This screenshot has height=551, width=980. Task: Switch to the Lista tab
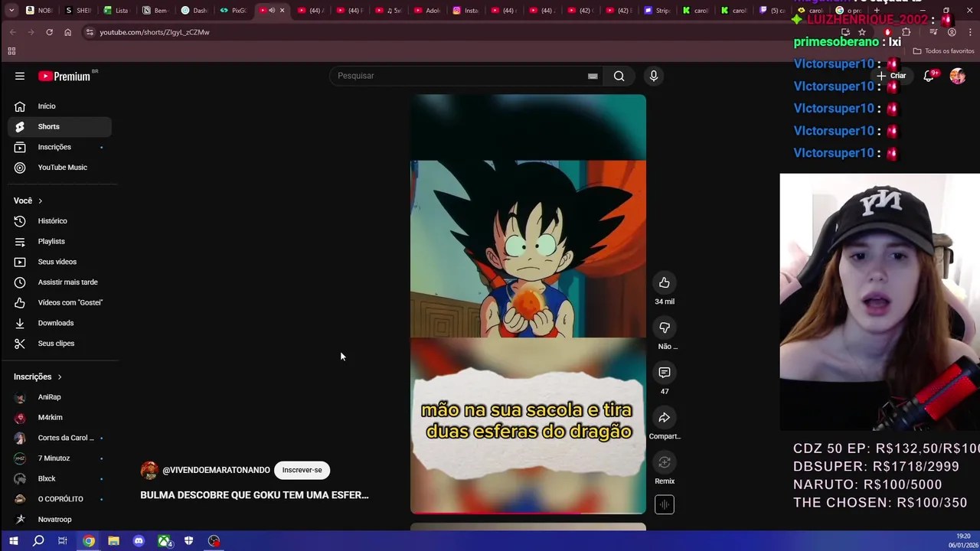pos(116,11)
